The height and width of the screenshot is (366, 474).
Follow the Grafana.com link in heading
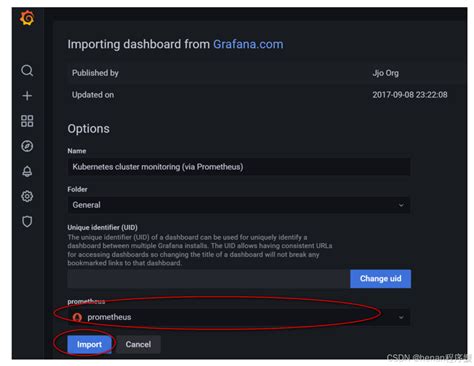pyautogui.click(x=248, y=44)
